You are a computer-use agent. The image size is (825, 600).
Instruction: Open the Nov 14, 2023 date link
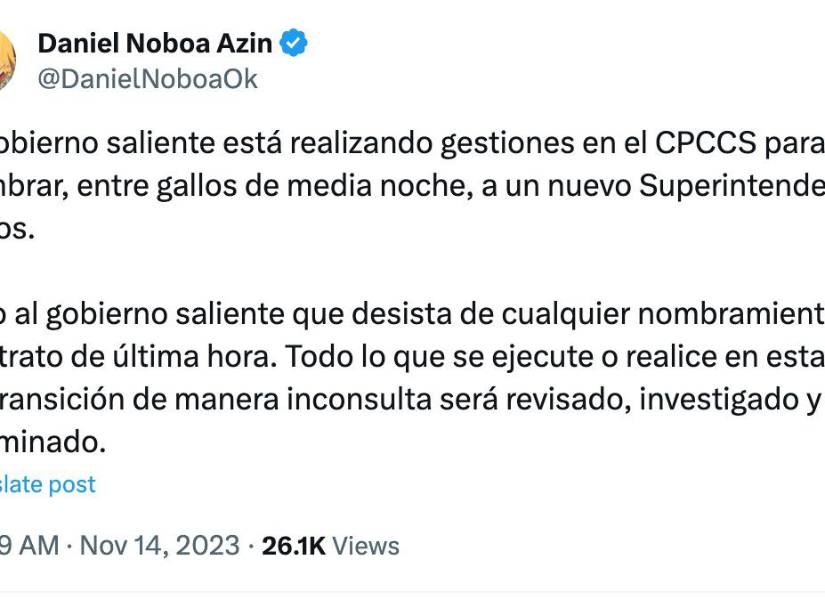coord(159,546)
